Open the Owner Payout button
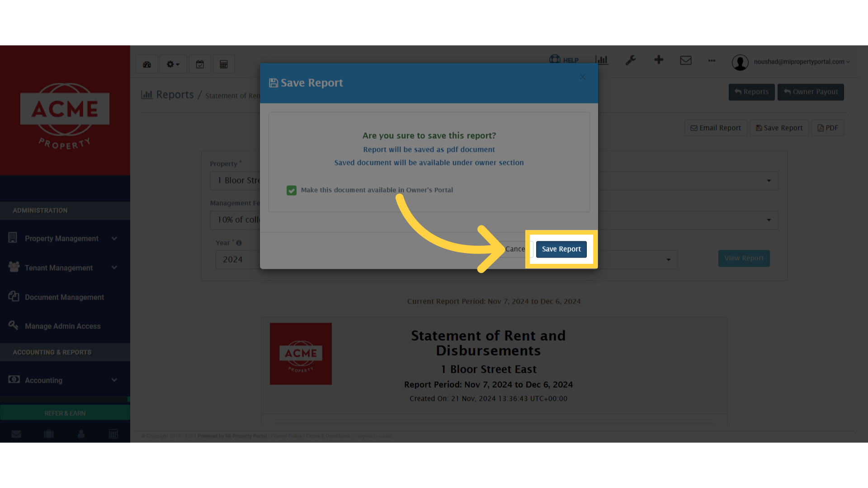 811,92
